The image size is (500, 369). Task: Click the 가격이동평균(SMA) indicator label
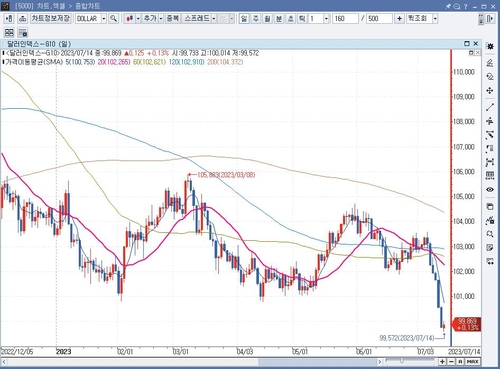click(x=34, y=62)
